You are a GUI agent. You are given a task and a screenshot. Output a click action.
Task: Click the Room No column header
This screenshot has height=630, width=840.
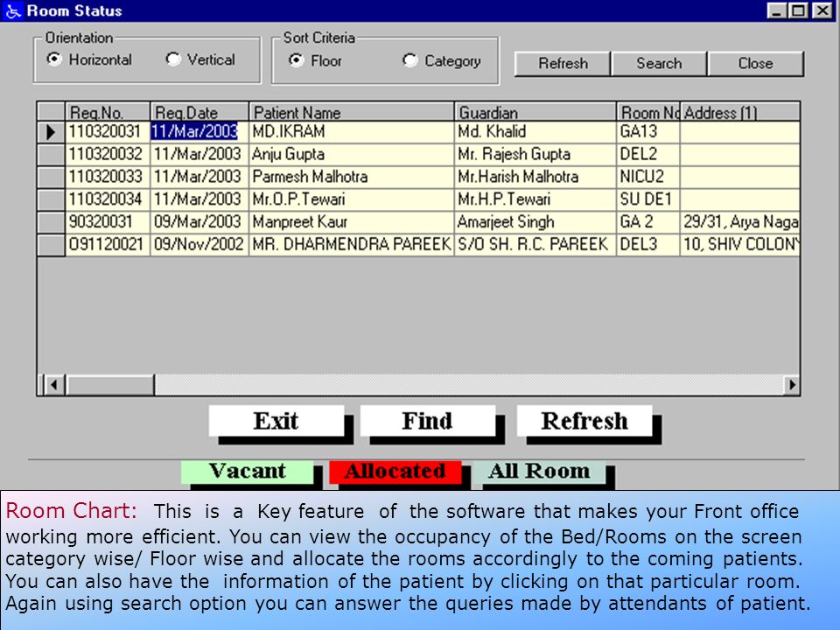pos(648,112)
